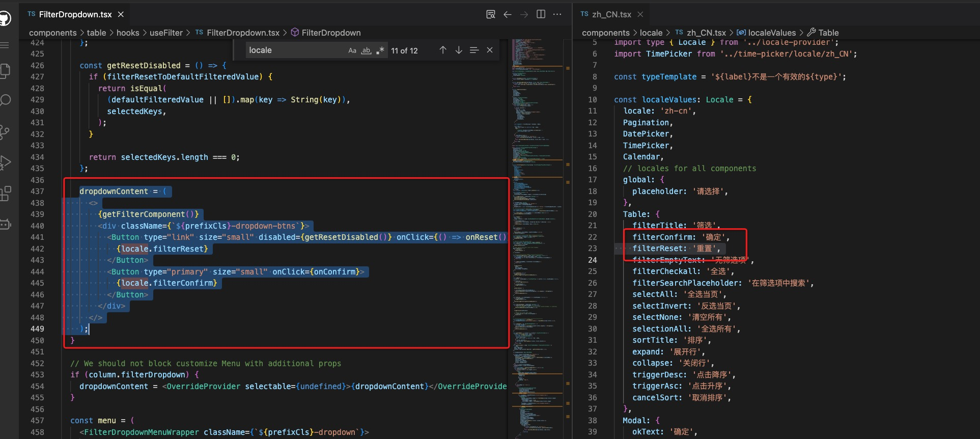Click the 'locale' breadcrumb in right editor
This screenshot has width=980, height=439.
[x=651, y=33]
